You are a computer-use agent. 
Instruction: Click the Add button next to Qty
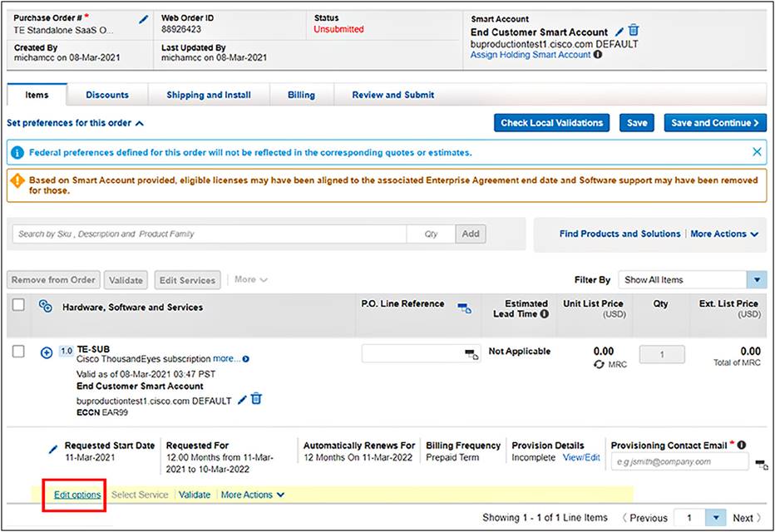click(471, 234)
